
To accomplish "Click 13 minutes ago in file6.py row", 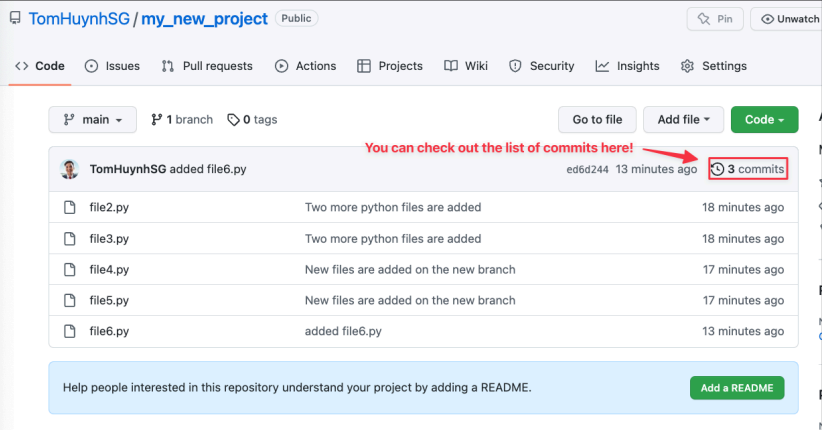I will pyautogui.click(x=743, y=331).
